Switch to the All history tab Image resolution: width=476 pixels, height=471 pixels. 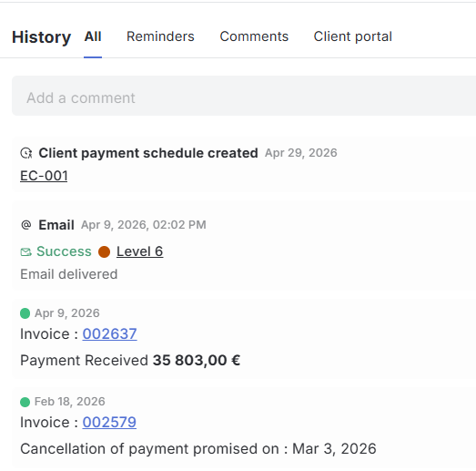pos(93,36)
